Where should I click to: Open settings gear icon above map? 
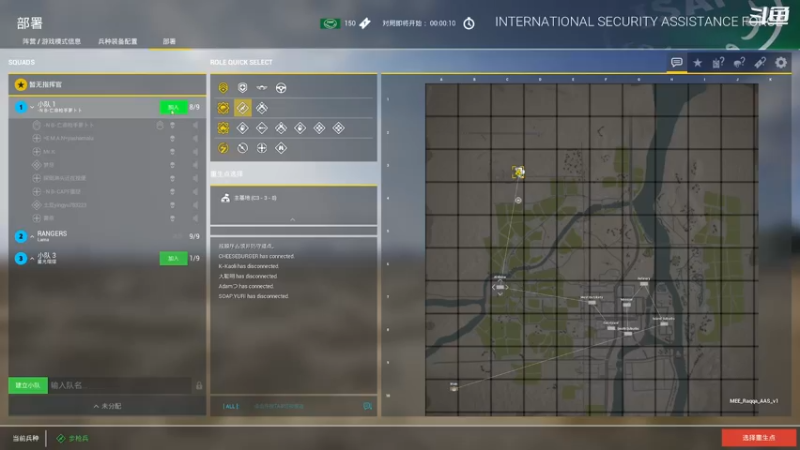coord(781,63)
